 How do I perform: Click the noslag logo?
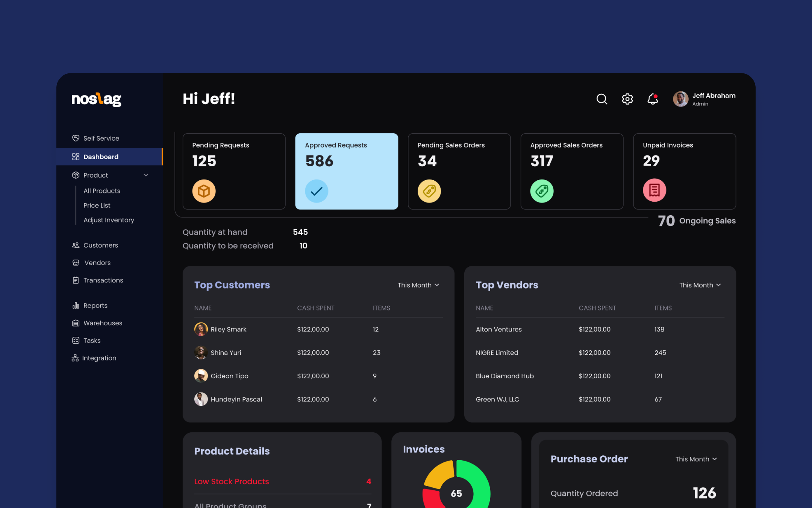pos(96,99)
